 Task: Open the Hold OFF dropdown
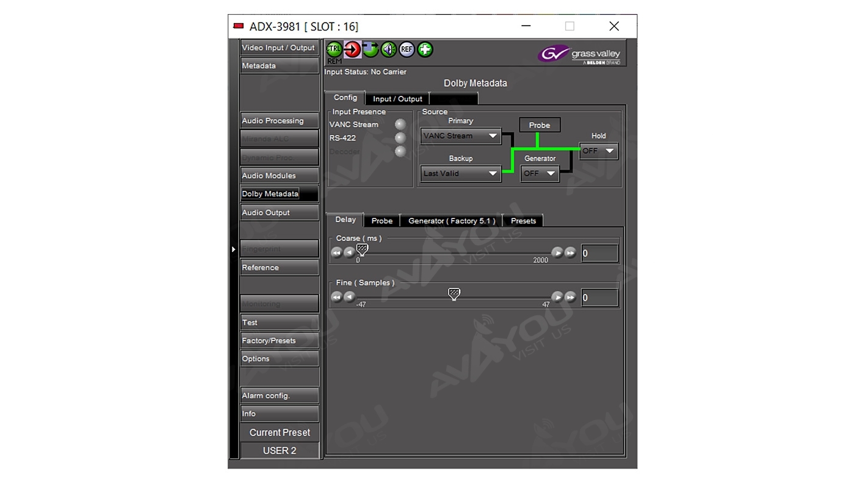pyautogui.click(x=598, y=151)
